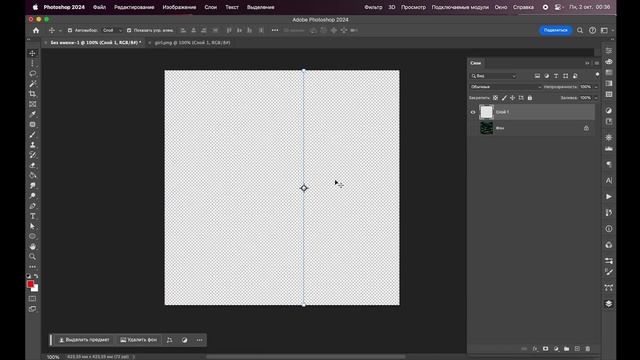Open the Слой auto-select dropdown
The image size is (640, 360).
[112, 30]
